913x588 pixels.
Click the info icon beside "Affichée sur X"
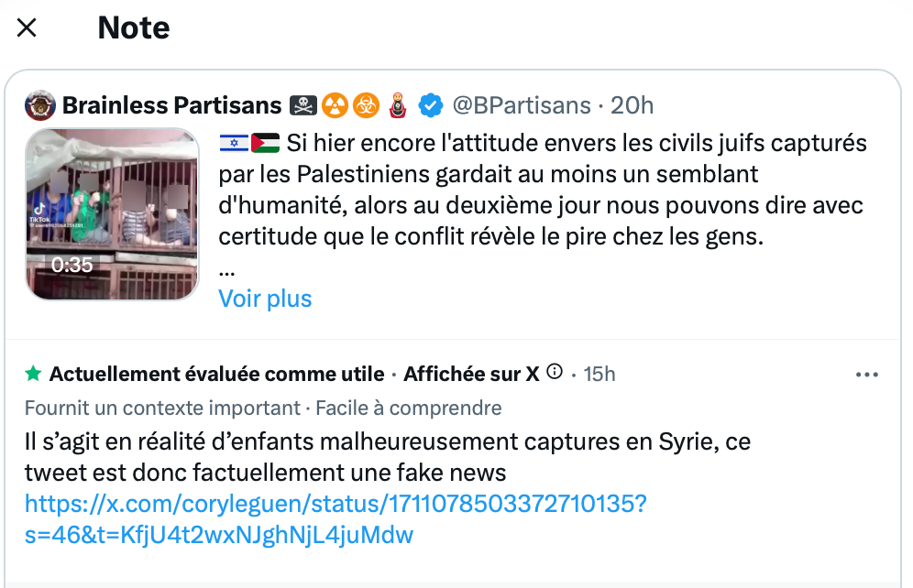tap(554, 373)
